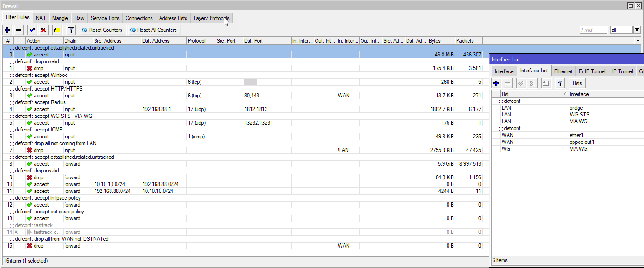This screenshot has height=268, width=644.
Task: Select the 'ether1' WAN entry
Action: click(x=576, y=135)
